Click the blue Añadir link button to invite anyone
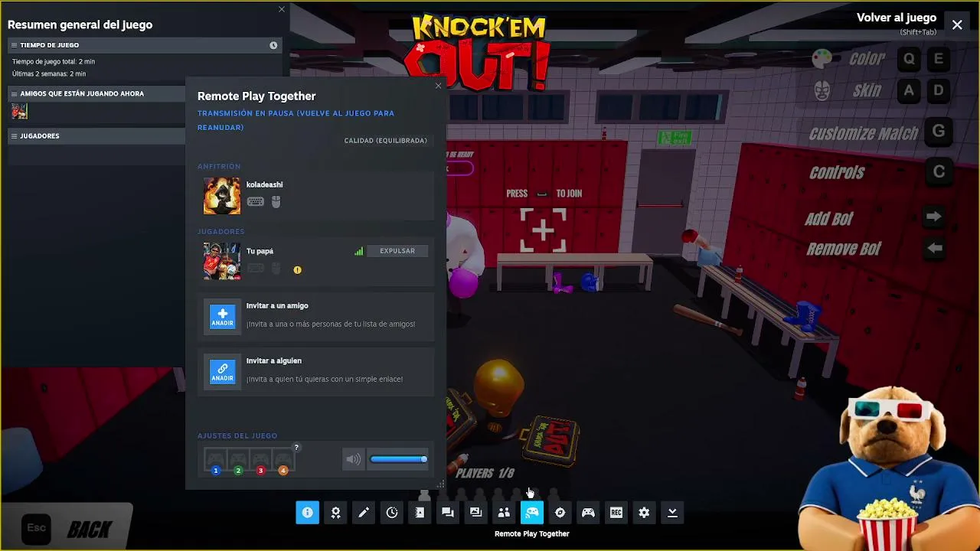This screenshot has width=980, height=551. 223,372
